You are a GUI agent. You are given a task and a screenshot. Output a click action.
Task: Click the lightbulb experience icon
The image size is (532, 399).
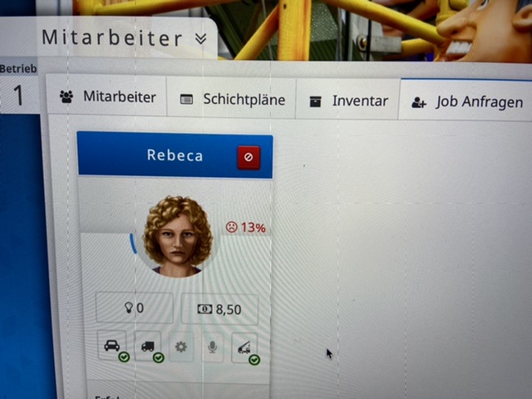click(x=128, y=308)
